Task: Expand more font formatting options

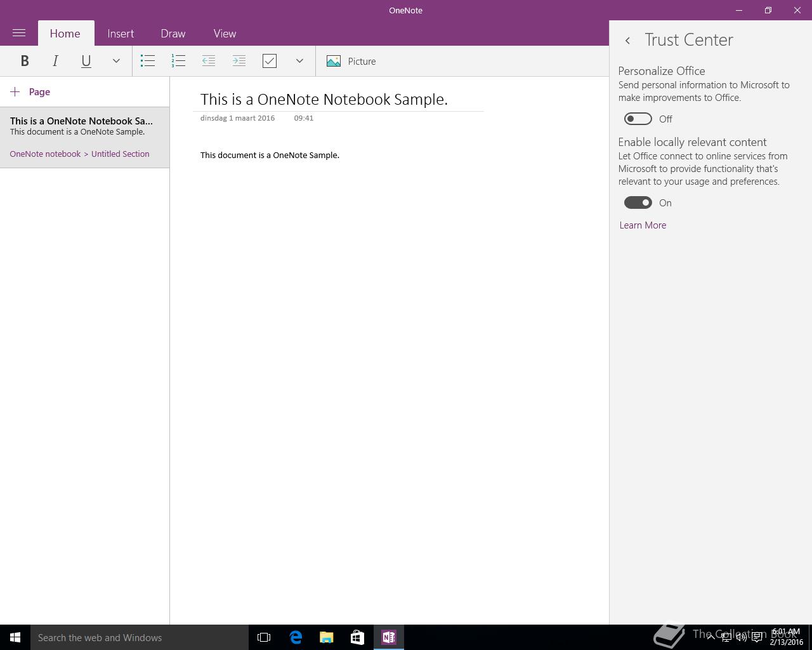Action: coord(116,61)
